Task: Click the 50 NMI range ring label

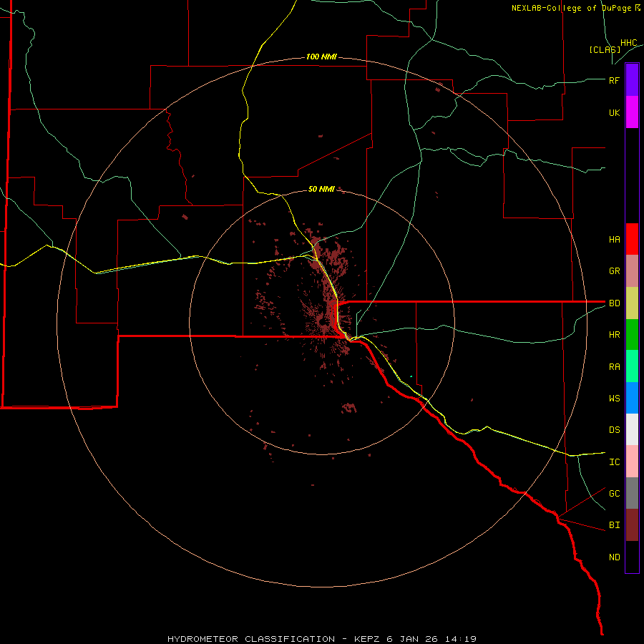Action: pos(321,189)
